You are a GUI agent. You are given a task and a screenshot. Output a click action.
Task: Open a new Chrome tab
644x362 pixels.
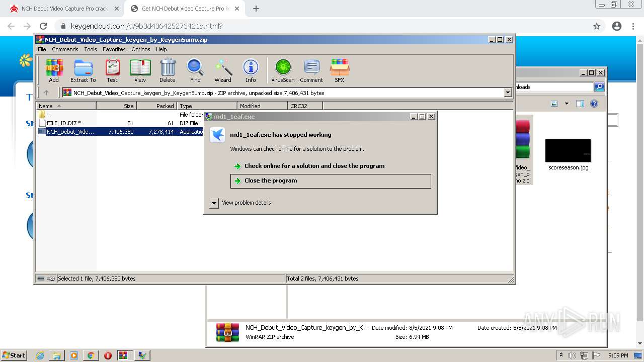click(256, 9)
